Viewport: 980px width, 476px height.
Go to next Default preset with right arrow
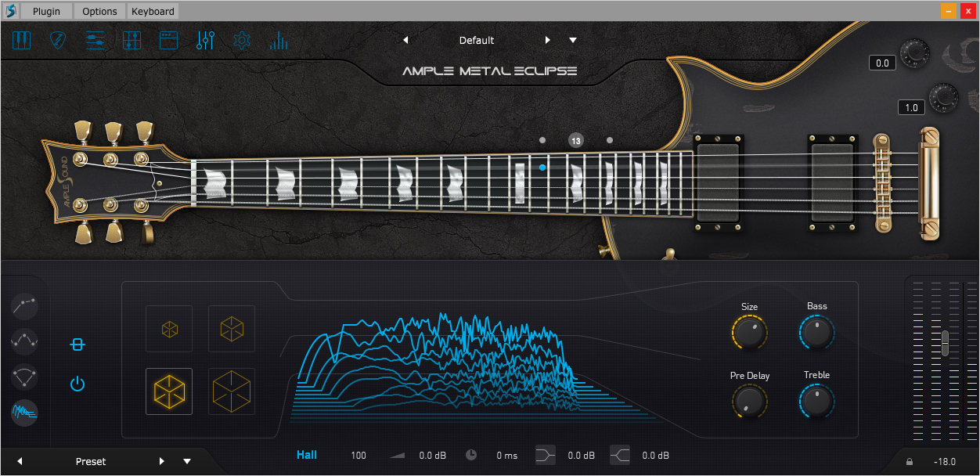[x=548, y=40]
